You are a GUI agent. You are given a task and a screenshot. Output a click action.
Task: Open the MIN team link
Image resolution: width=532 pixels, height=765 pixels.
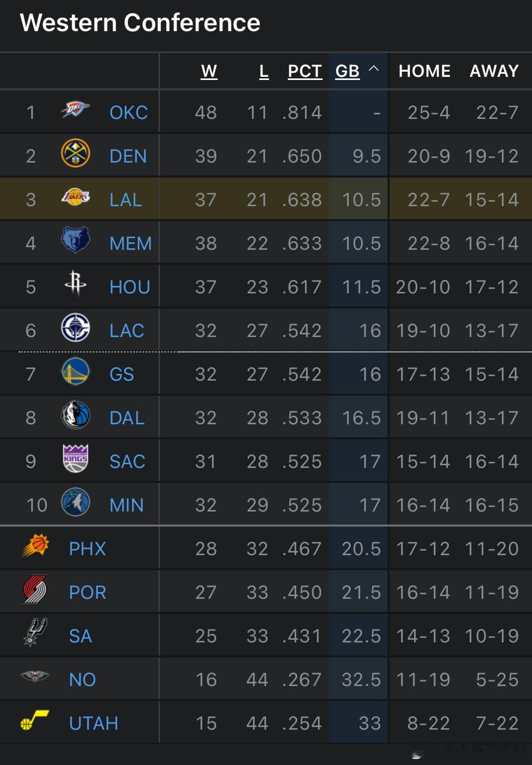(126, 505)
